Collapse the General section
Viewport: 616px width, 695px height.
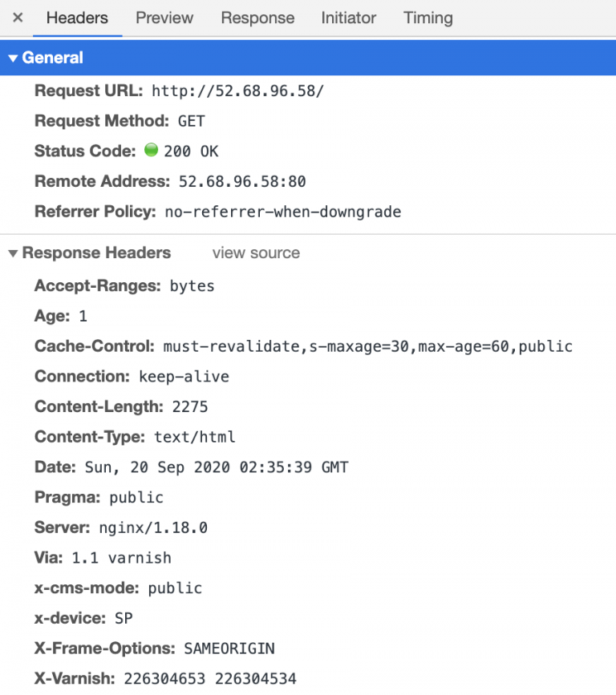point(13,58)
